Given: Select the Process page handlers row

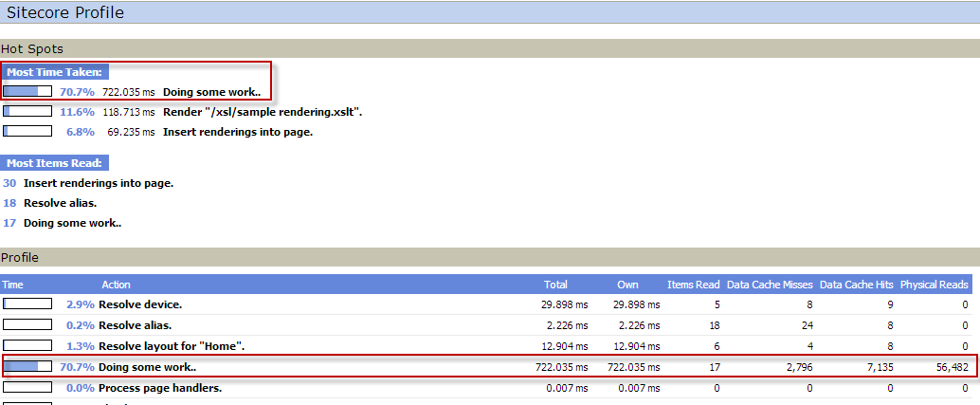Looking at the screenshot, I should click(485, 388).
